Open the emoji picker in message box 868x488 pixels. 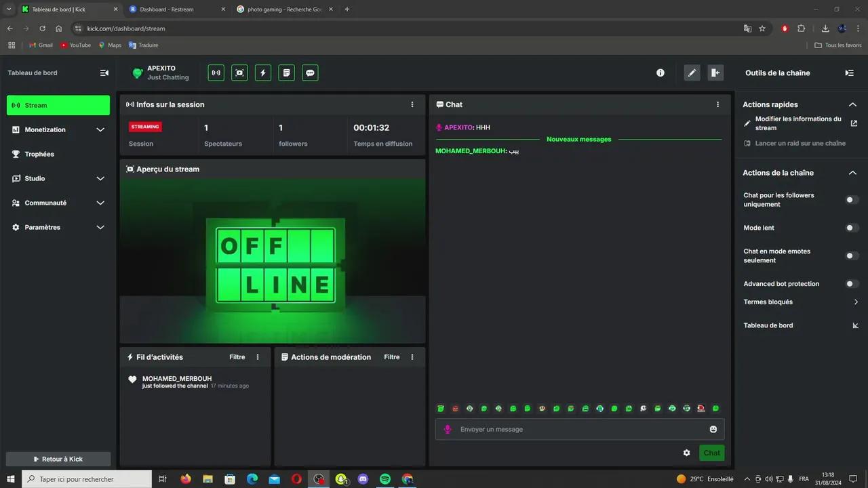[713, 429]
